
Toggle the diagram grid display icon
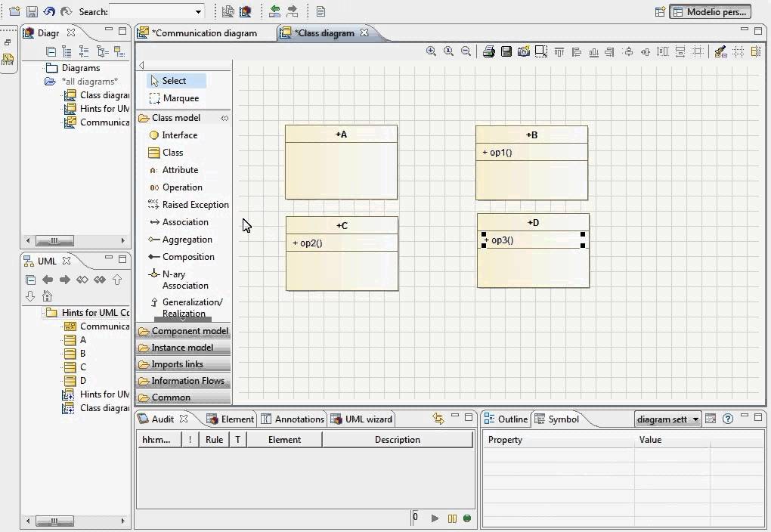pos(738,51)
